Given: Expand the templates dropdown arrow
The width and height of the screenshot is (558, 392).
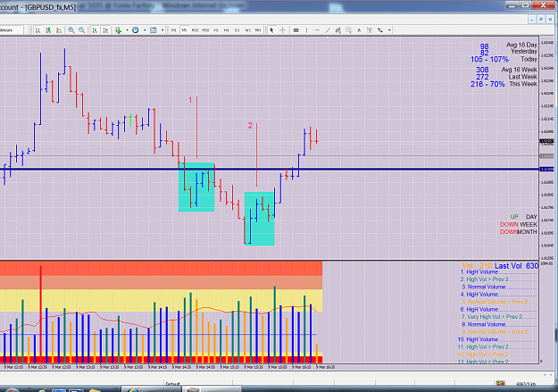Looking at the screenshot, I should (162, 30).
